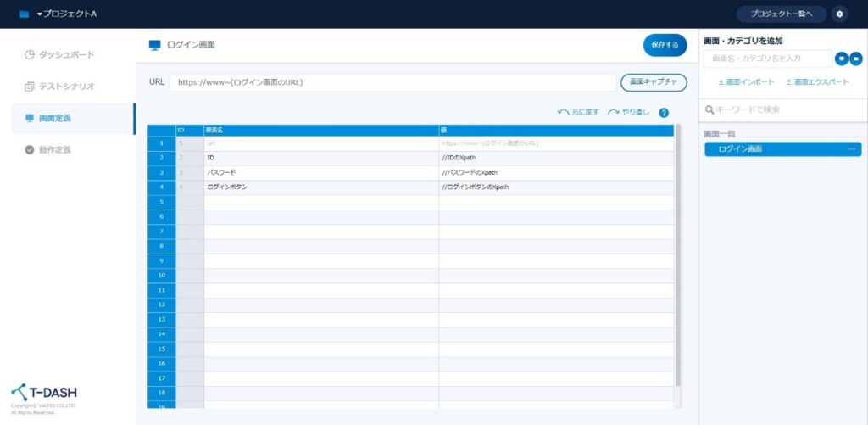Click the 画面エクスポート link
Screen dimensions: 868x425
click(x=817, y=82)
